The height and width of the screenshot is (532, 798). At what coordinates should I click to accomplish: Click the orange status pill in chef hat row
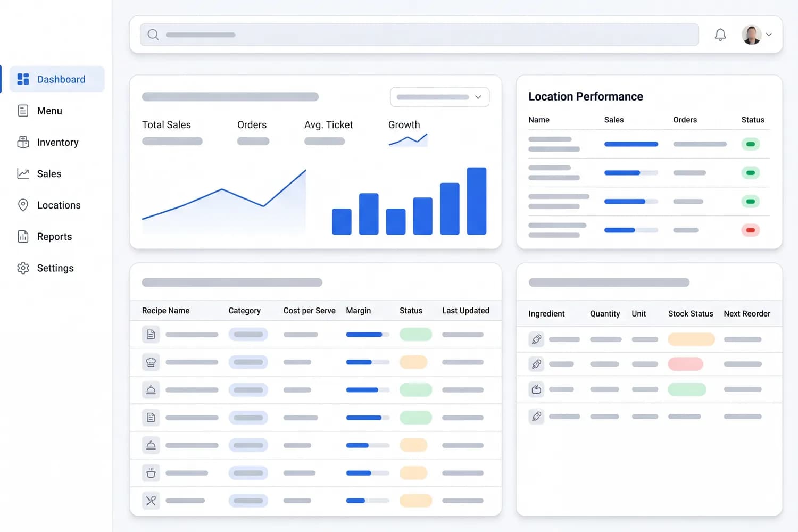tap(413, 362)
